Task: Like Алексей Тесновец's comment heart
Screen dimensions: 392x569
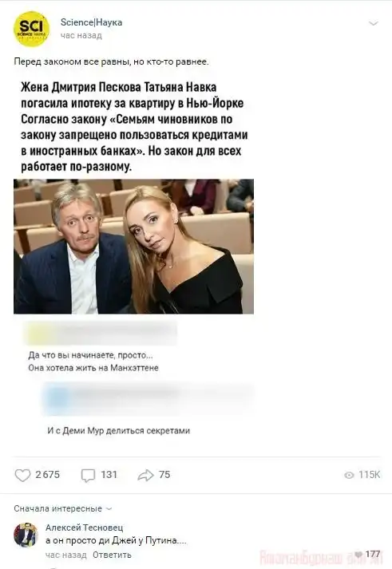Action: (x=358, y=554)
